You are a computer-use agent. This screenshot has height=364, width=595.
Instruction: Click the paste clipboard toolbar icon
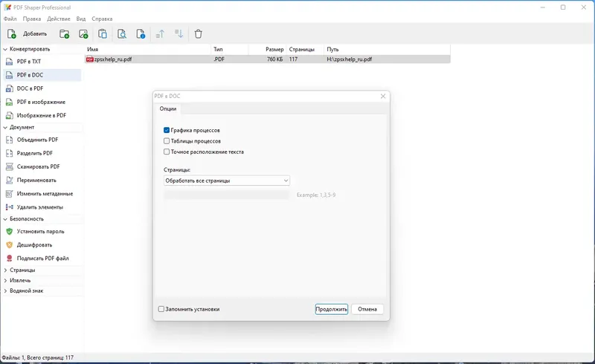pyautogui.click(x=103, y=33)
